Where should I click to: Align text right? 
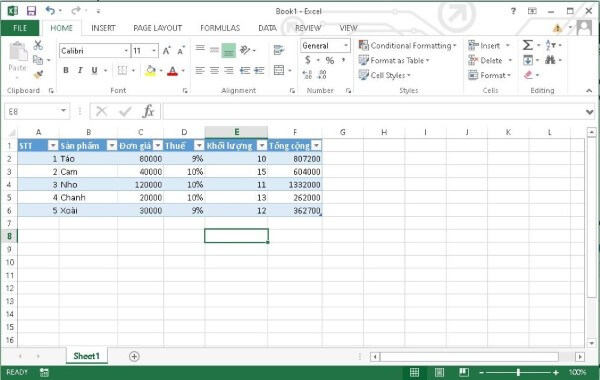[x=229, y=70]
